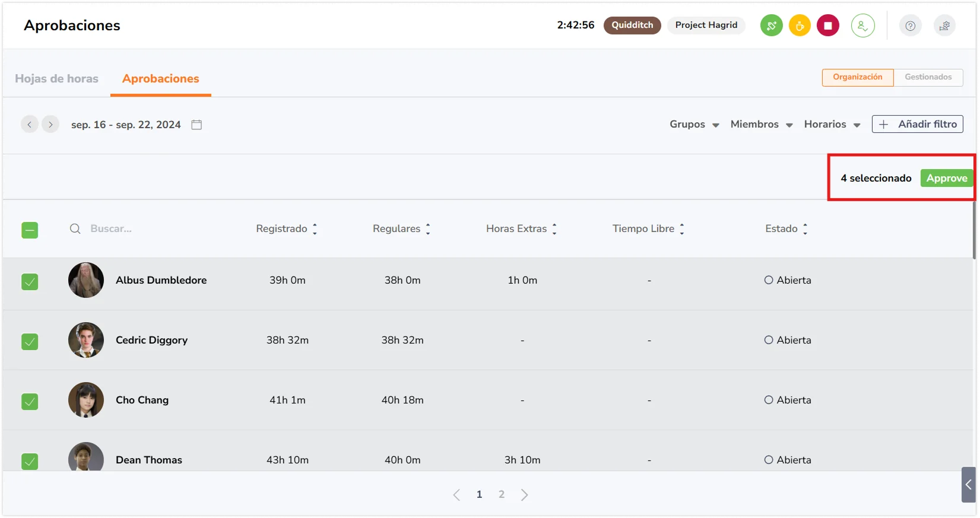Open Dean Thomas's name link
The height and width of the screenshot is (518, 980).
coord(149,460)
